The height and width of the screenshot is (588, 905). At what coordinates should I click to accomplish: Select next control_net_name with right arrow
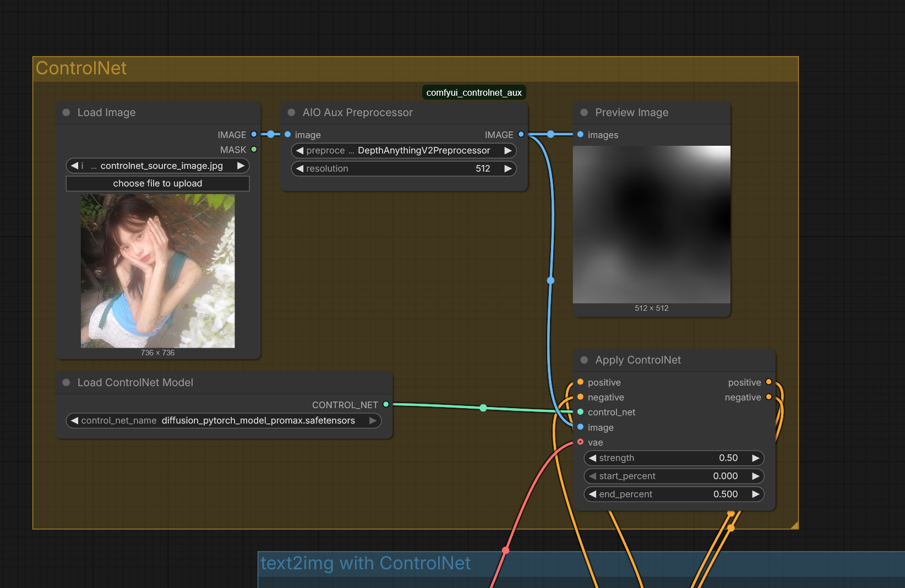(373, 420)
